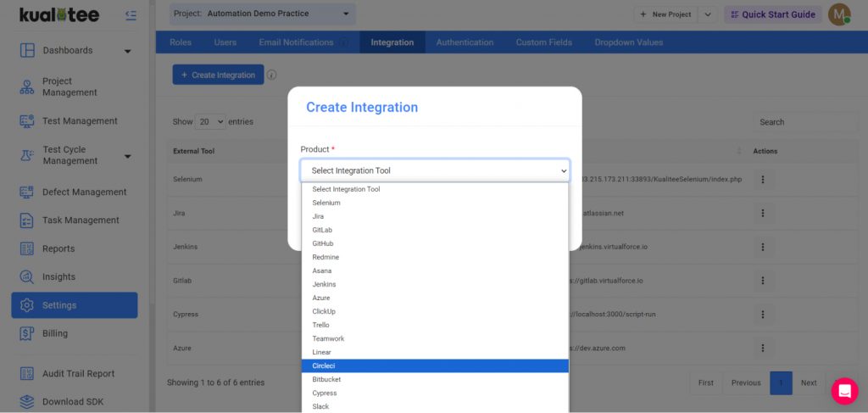Viewport: 868px width, 413px height.
Task: Click the Select Integration Tool combo box
Action: [x=435, y=170]
